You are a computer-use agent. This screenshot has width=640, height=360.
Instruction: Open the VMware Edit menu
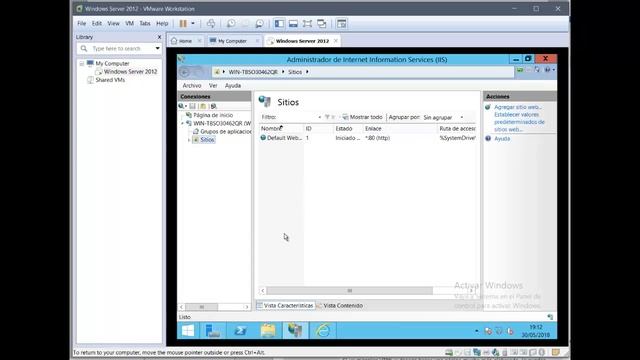click(x=97, y=24)
